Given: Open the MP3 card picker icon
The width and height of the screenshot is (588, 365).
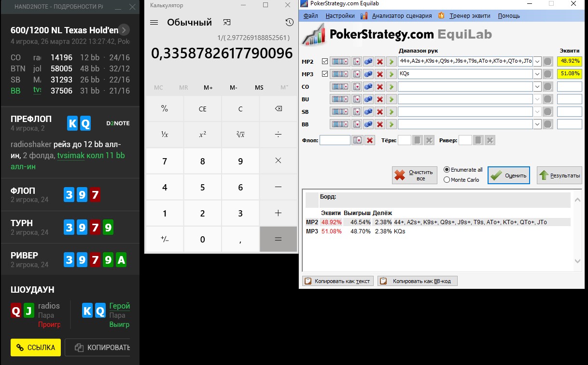Looking at the screenshot, I should coord(357,74).
